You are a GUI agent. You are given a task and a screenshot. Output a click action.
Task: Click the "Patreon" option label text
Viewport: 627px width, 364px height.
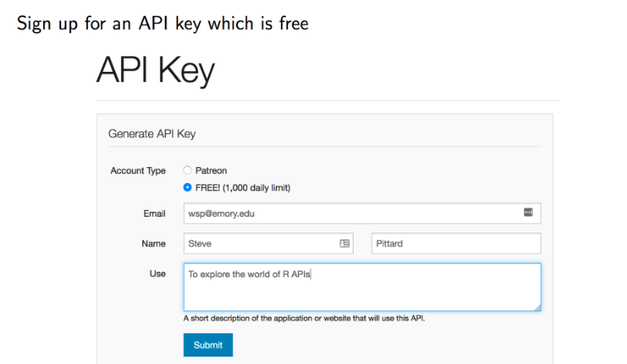[x=210, y=170]
